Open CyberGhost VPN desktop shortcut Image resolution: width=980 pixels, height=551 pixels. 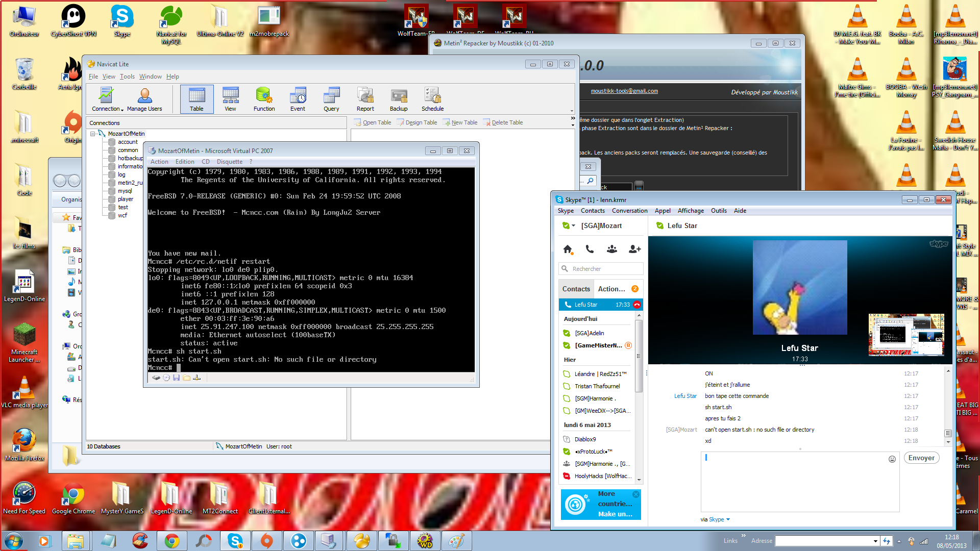pos(73,21)
